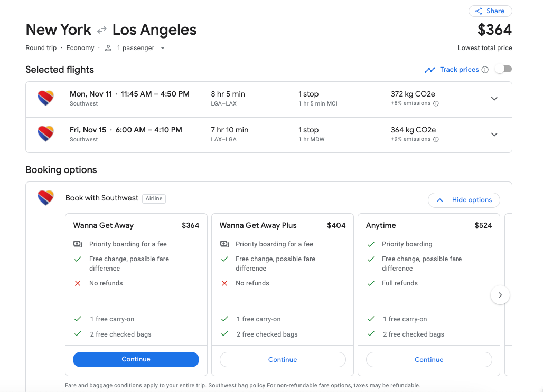Continue with Wanna Get Away fare
The height and width of the screenshot is (392, 543).
pos(136,359)
